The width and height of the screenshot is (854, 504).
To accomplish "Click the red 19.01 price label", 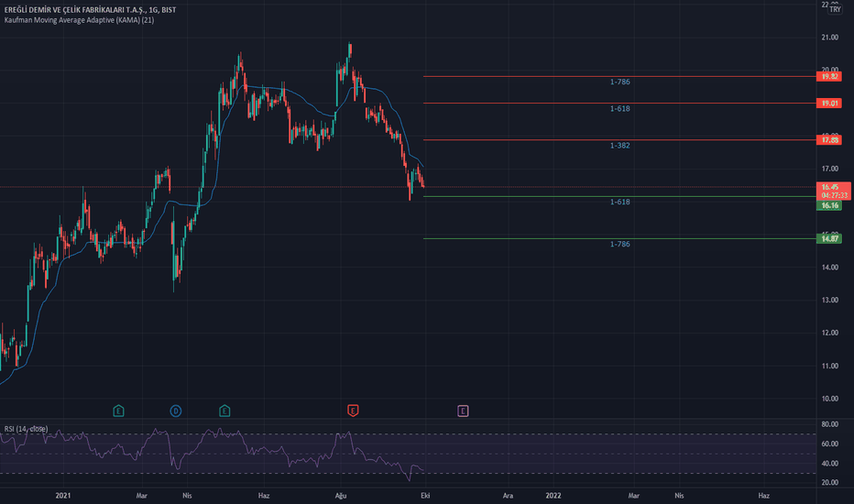I will point(829,103).
